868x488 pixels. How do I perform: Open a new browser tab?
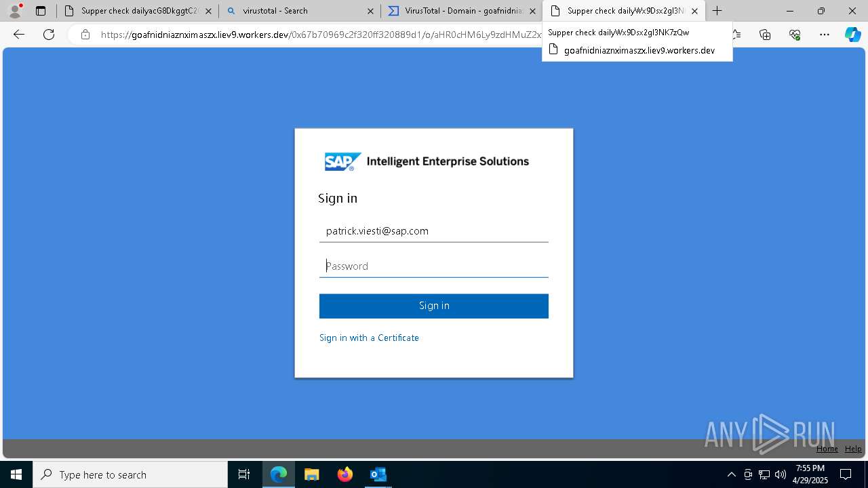click(x=717, y=11)
